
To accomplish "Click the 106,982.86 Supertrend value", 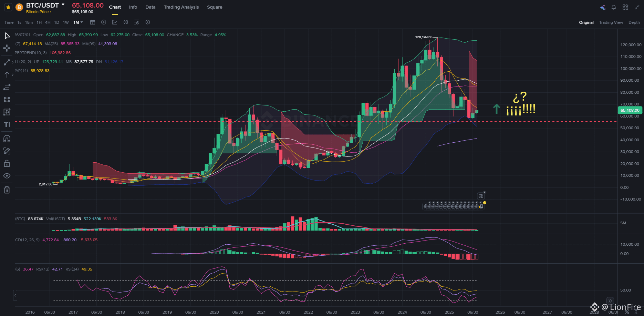I will pyautogui.click(x=60, y=53).
